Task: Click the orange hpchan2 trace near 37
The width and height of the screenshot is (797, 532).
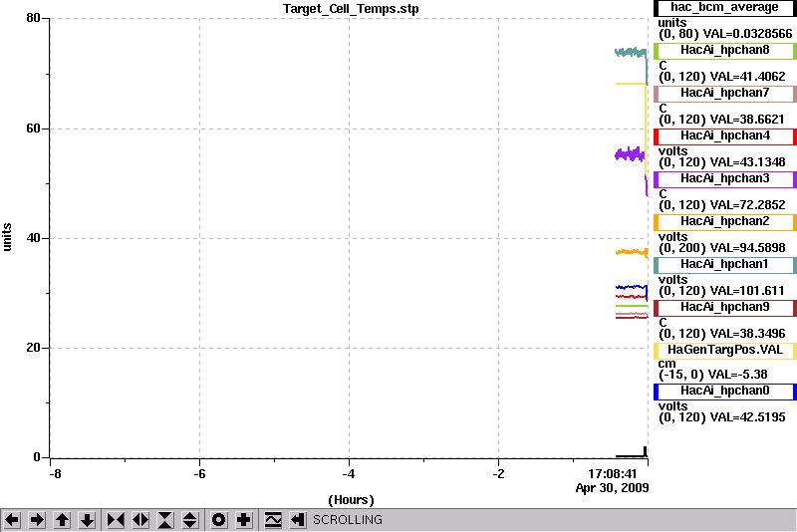Action: (x=632, y=252)
